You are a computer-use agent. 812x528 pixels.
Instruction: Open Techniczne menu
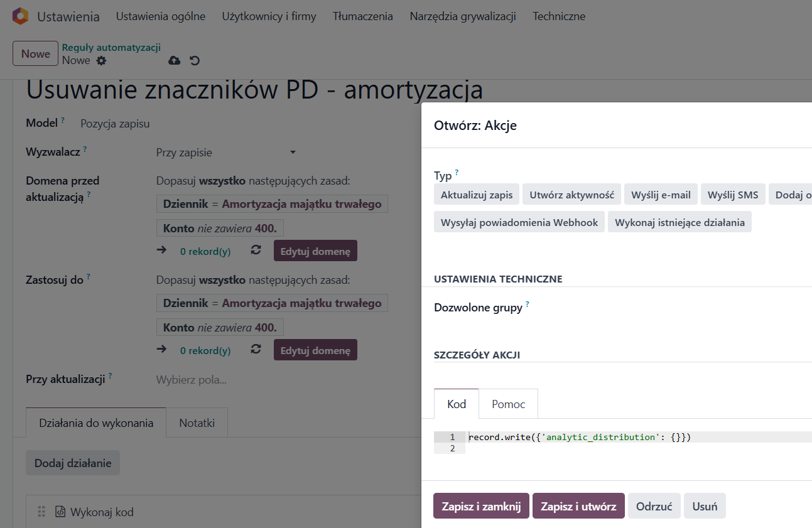click(x=559, y=16)
